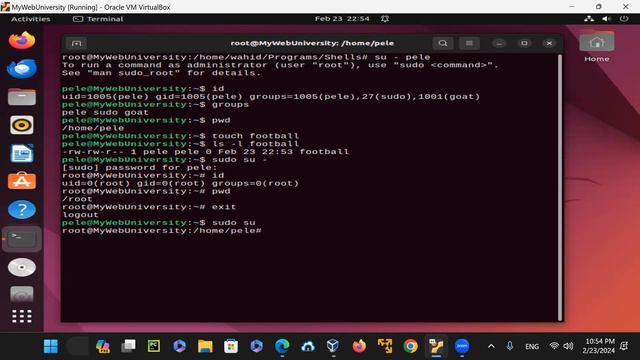Screen dimensions: 640x360
Task: Open the Files manager in the dock
Action: [22, 97]
